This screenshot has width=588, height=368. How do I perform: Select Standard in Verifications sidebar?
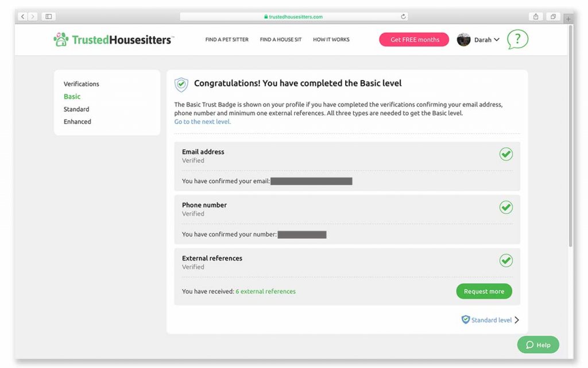tap(76, 109)
